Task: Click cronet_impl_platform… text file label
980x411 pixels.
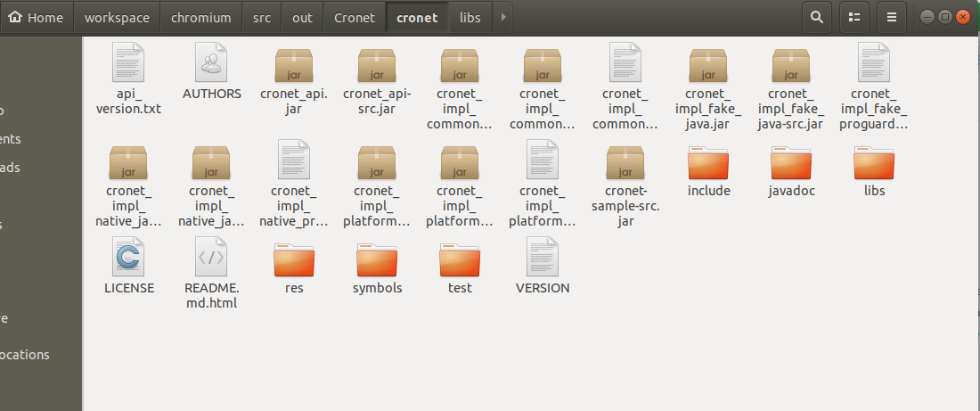Action: pos(543,206)
